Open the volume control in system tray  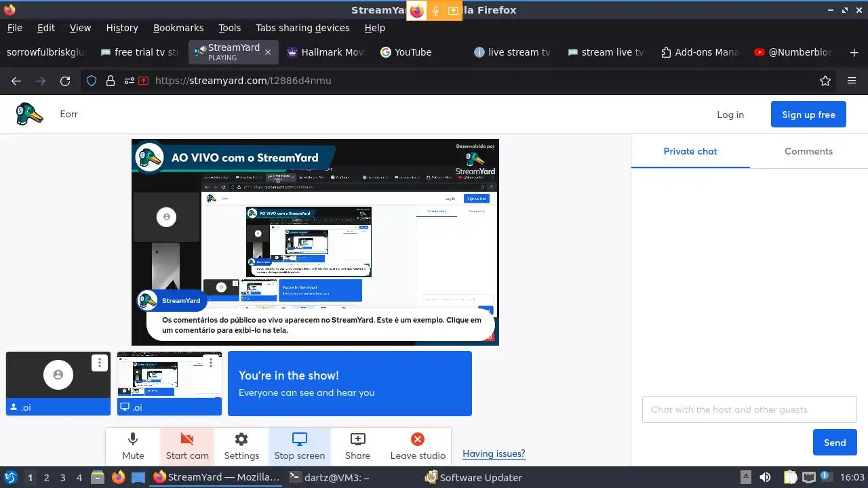766,477
